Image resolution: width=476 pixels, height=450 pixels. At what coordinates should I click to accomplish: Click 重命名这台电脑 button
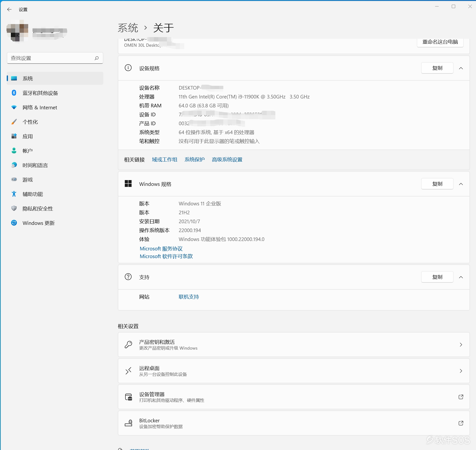point(440,42)
